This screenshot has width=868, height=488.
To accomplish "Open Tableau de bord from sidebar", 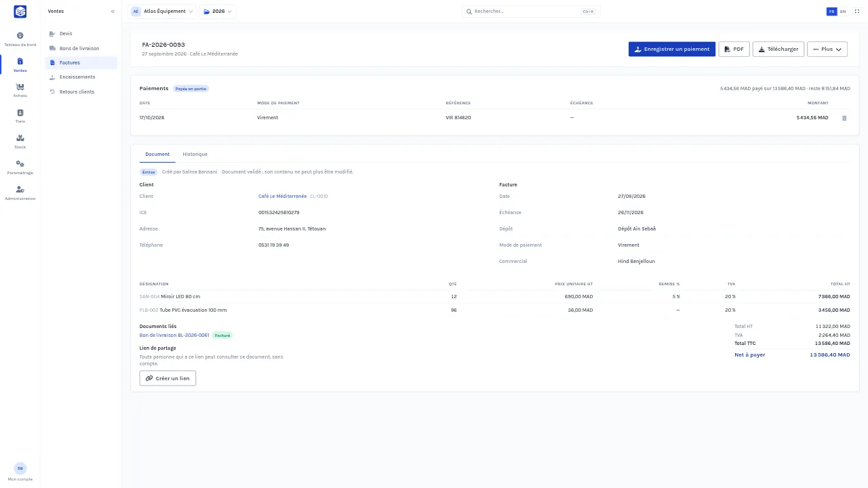I will pyautogui.click(x=20, y=39).
